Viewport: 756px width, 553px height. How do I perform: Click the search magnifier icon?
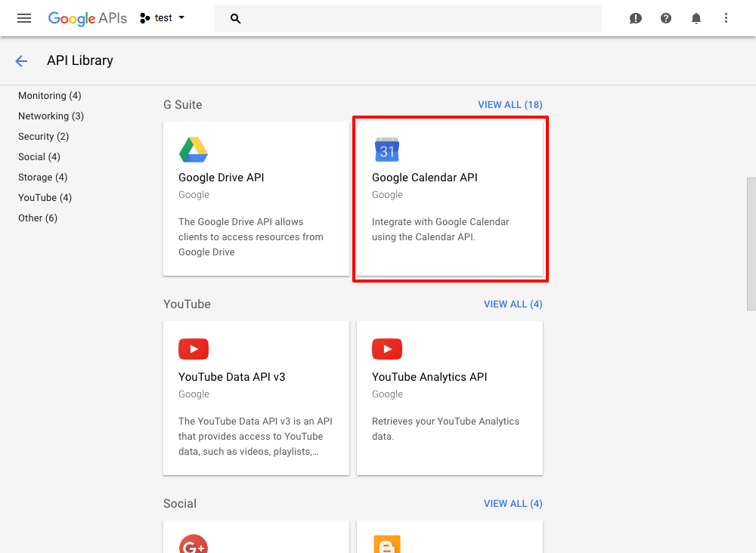click(x=235, y=18)
